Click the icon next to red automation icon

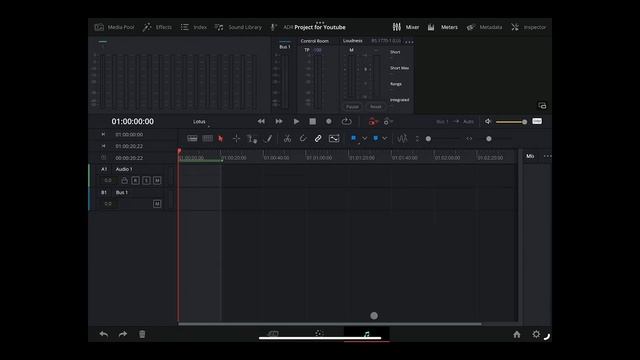coord(388,122)
